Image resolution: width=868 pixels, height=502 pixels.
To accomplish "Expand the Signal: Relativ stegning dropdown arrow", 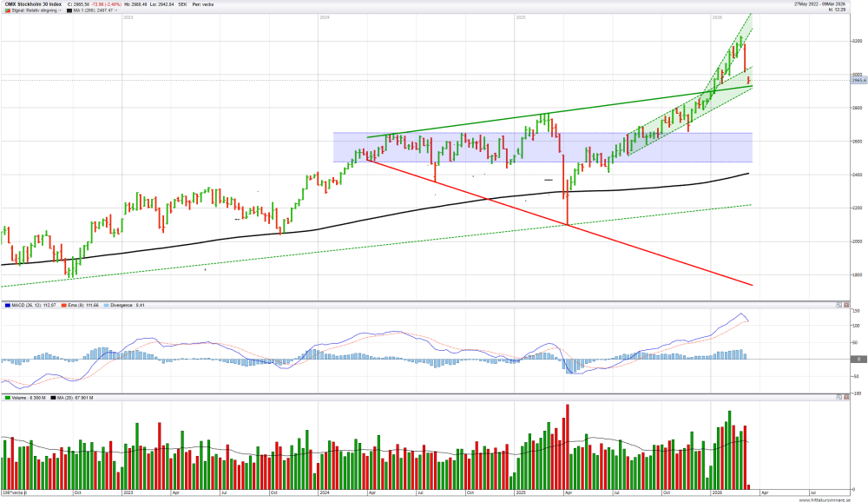I will coord(60,10).
